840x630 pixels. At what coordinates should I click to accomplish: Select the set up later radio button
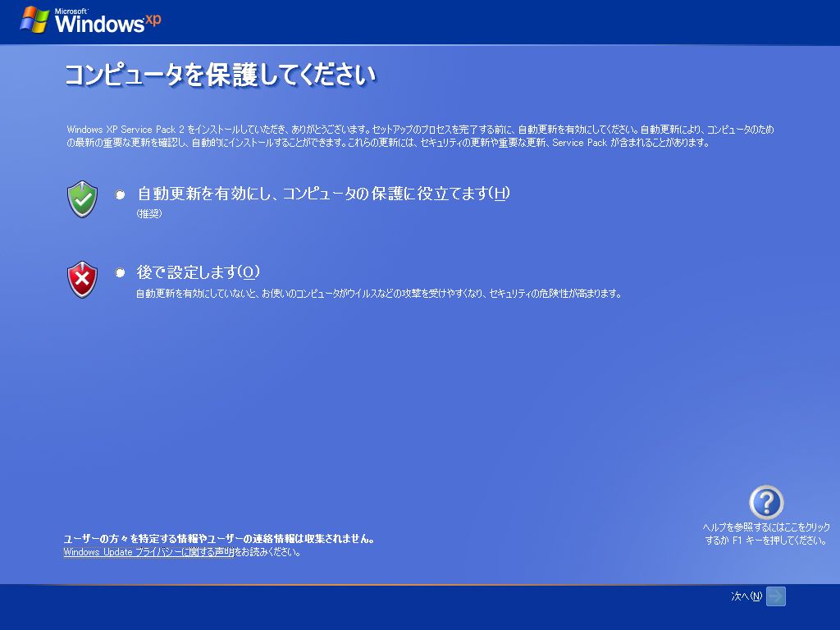tap(120, 272)
